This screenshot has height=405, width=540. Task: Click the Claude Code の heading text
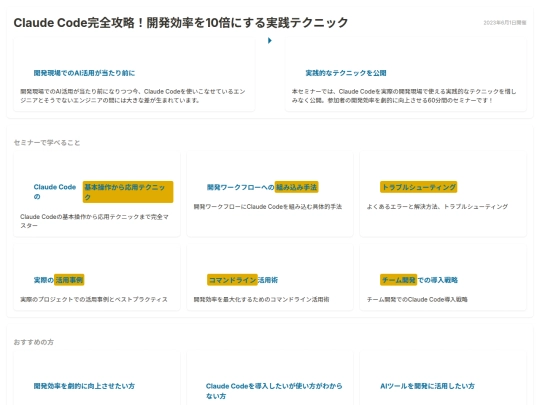[55, 192]
